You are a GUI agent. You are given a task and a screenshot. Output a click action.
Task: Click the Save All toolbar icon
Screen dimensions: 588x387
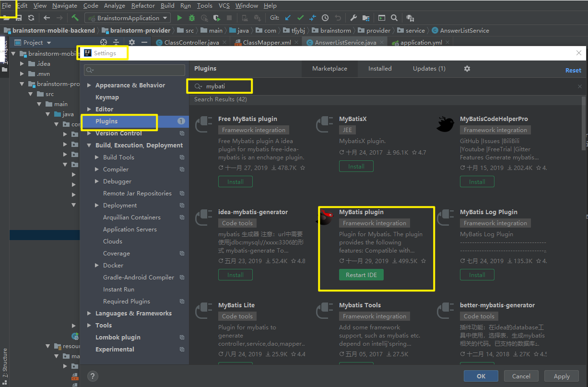click(19, 18)
